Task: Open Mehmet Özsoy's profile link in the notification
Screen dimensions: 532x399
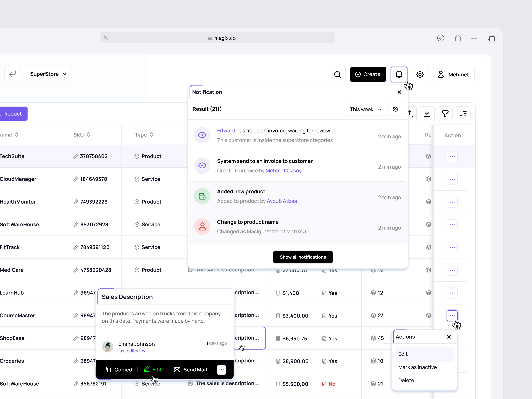Action: (x=284, y=170)
